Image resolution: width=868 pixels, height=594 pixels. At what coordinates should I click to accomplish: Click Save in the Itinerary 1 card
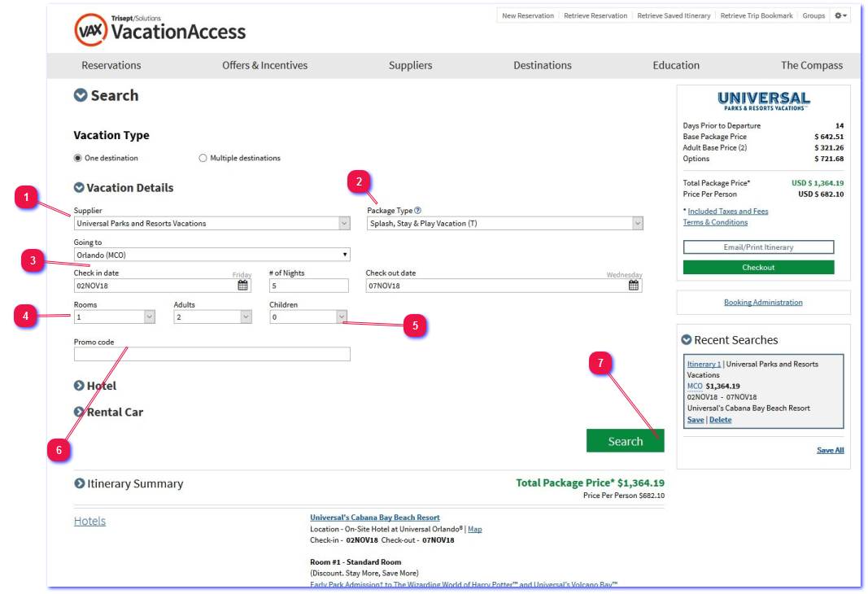click(x=696, y=420)
